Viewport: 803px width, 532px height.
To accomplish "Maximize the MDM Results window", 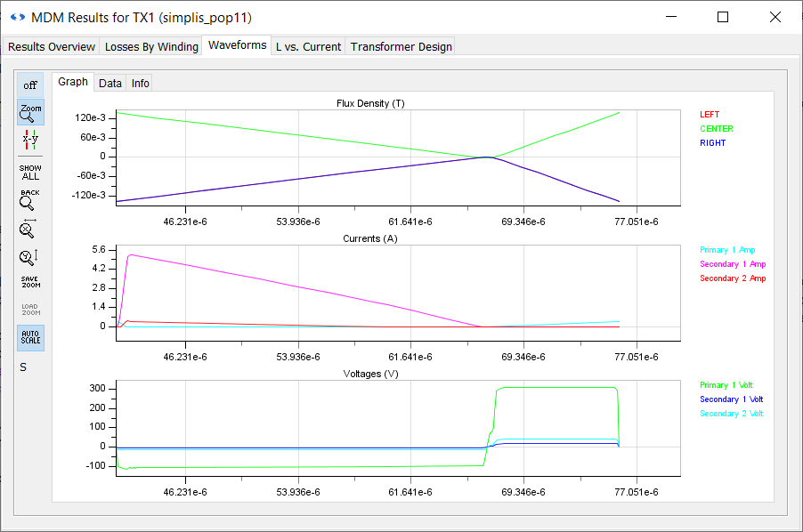I will point(723,17).
